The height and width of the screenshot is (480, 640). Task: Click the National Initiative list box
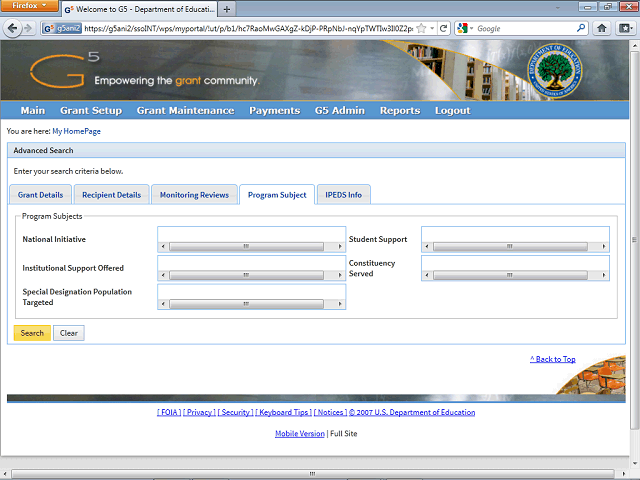(x=251, y=239)
